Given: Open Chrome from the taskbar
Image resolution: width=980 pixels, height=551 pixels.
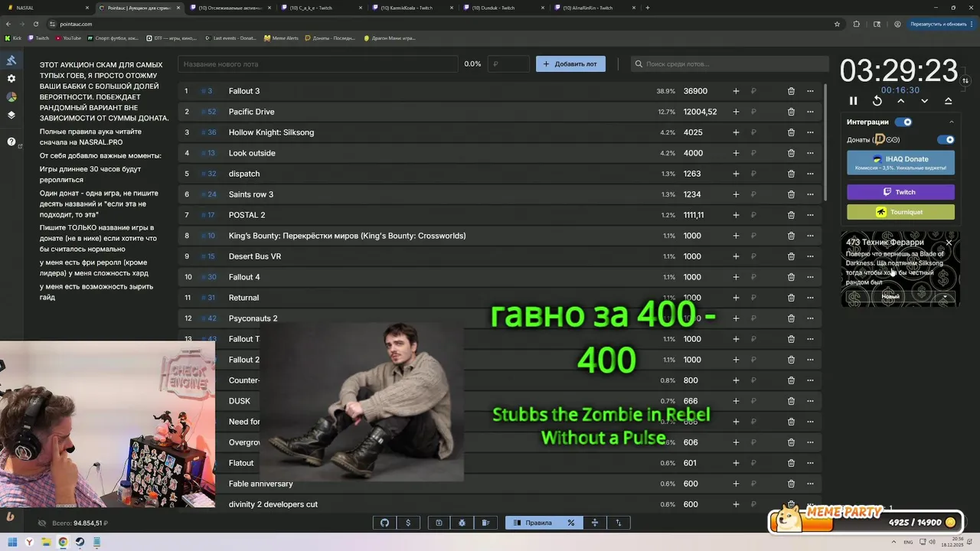Looking at the screenshot, I should (63, 542).
